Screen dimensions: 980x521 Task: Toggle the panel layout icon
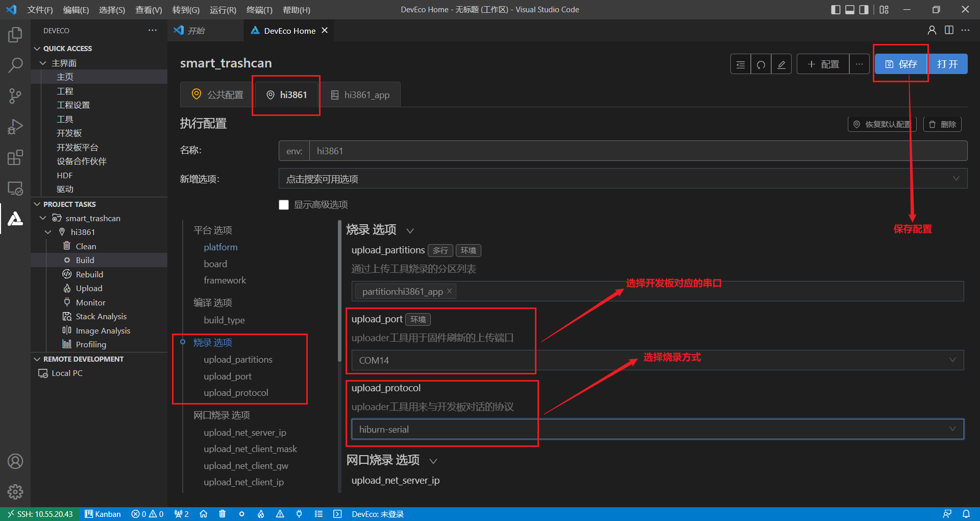click(850, 10)
